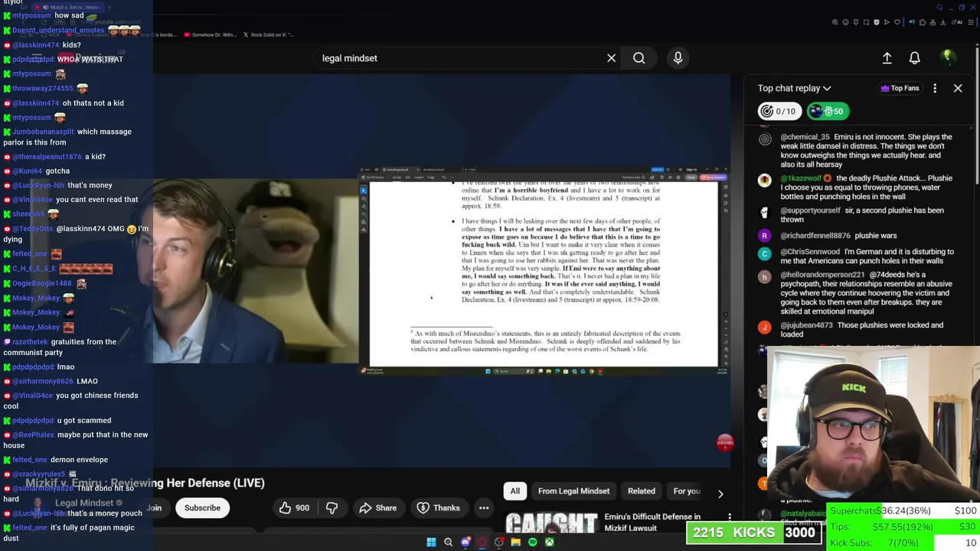Click @richardfennell8876 plushie wars chat message
This screenshot has width=980, height=551.
[838, 236]
